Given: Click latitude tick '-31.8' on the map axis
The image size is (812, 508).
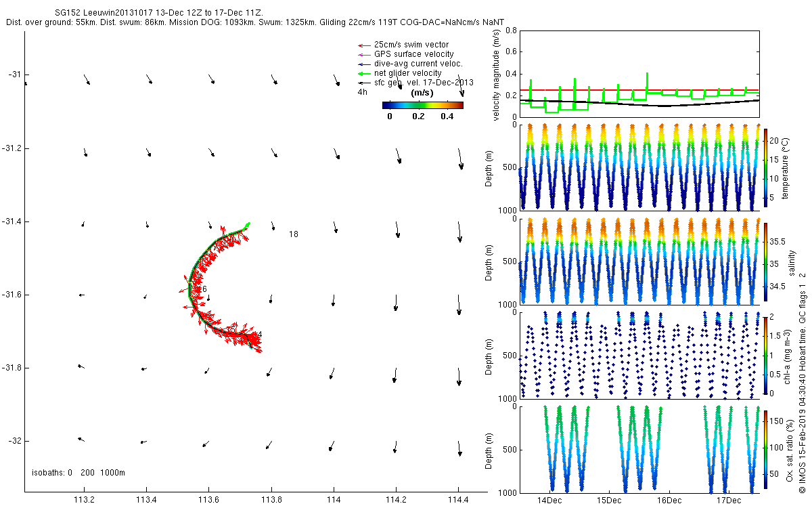Looking at the screenshot, I should pyautogui.click(x=11, y=368).
